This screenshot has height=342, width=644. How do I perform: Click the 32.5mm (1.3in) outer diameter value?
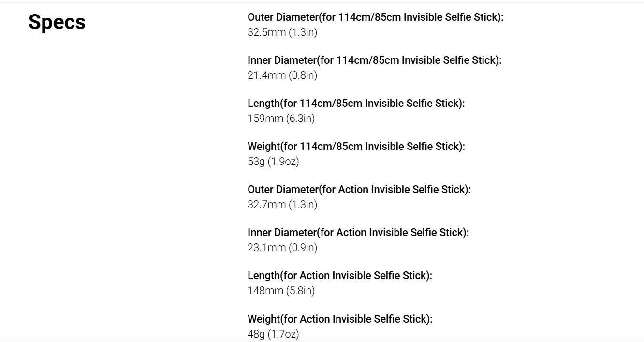coord(282,32)
